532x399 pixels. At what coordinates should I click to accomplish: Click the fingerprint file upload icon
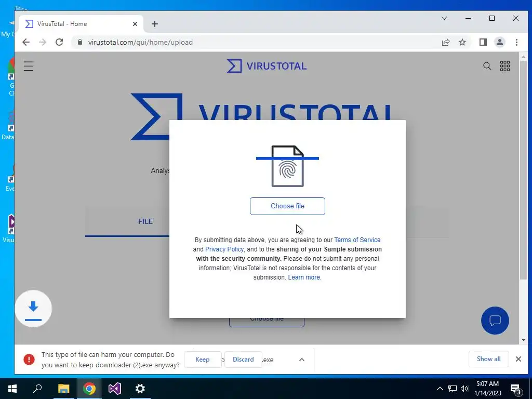[x=287, y=166]
